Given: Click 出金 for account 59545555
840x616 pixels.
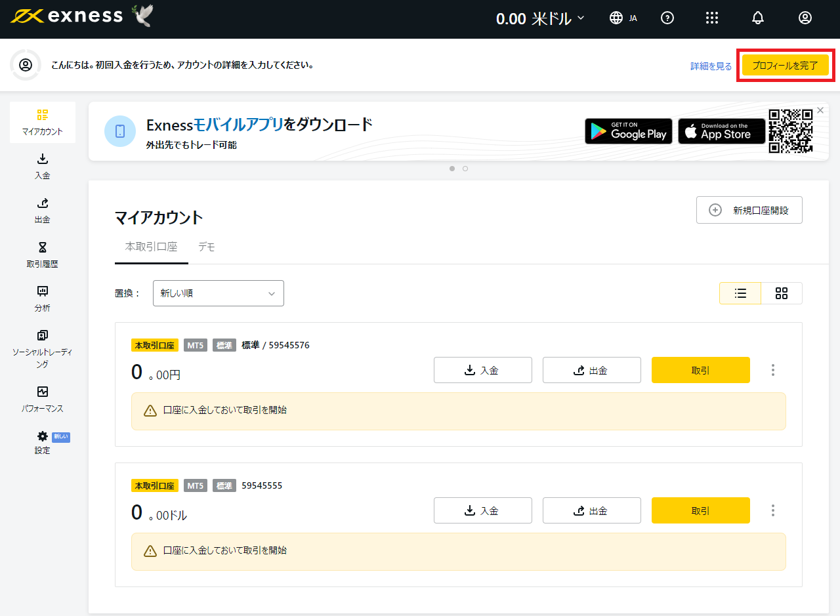Looking at the screenshot, I should (592, 510).
